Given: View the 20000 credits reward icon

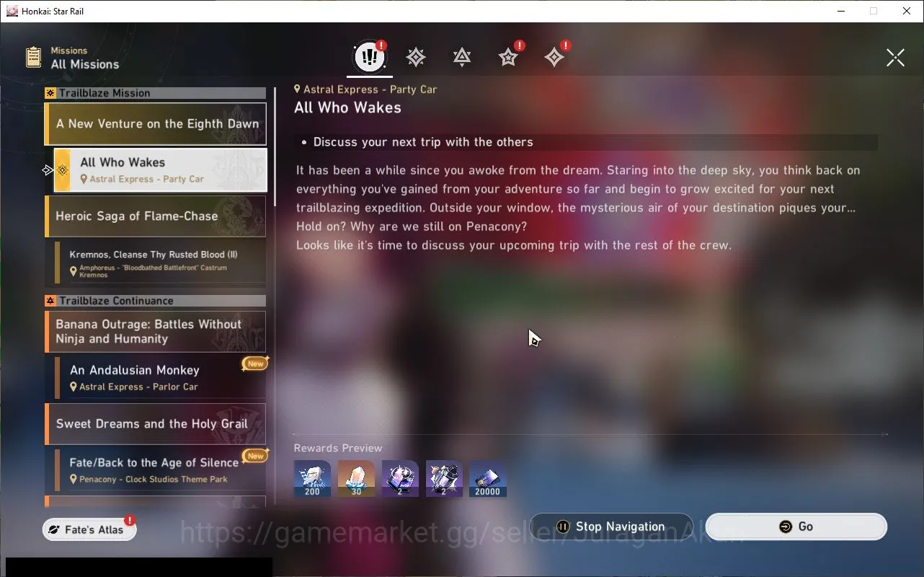Looking at the screenshot, I should coord(488,479).
